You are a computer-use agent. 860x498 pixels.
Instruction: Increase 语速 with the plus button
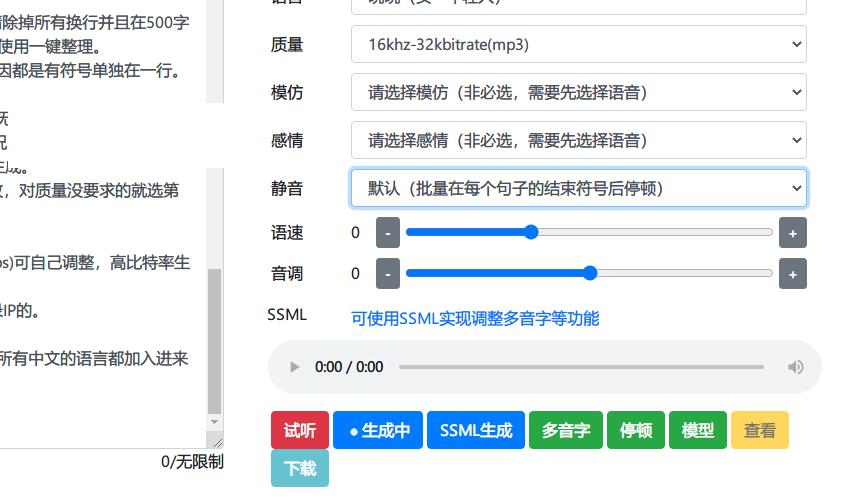click(792, 233)
